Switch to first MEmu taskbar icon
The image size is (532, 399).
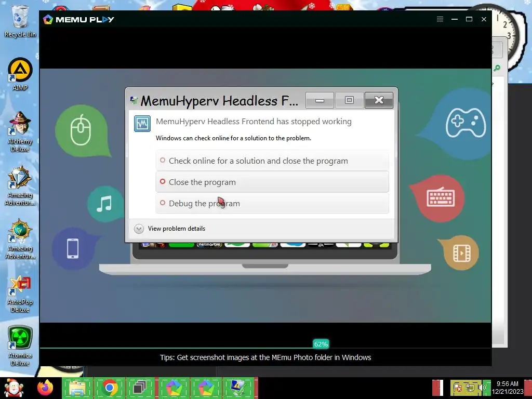[x=174, y=388]
